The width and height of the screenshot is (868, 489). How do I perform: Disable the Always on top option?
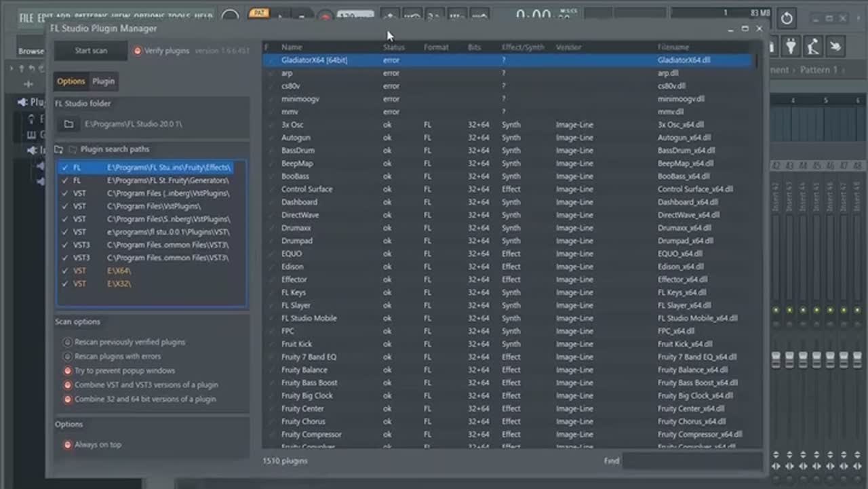tap(67, 445)
